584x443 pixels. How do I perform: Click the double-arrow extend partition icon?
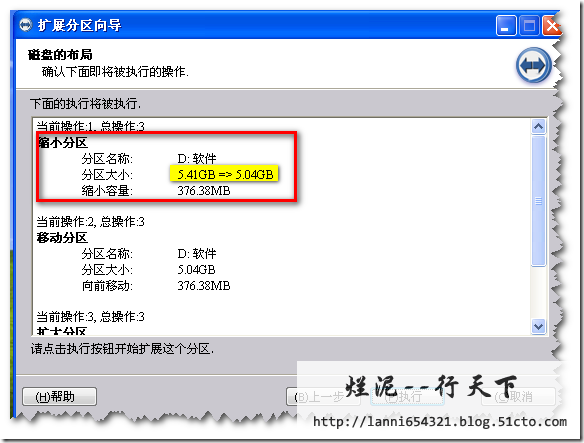click(533, 65)
